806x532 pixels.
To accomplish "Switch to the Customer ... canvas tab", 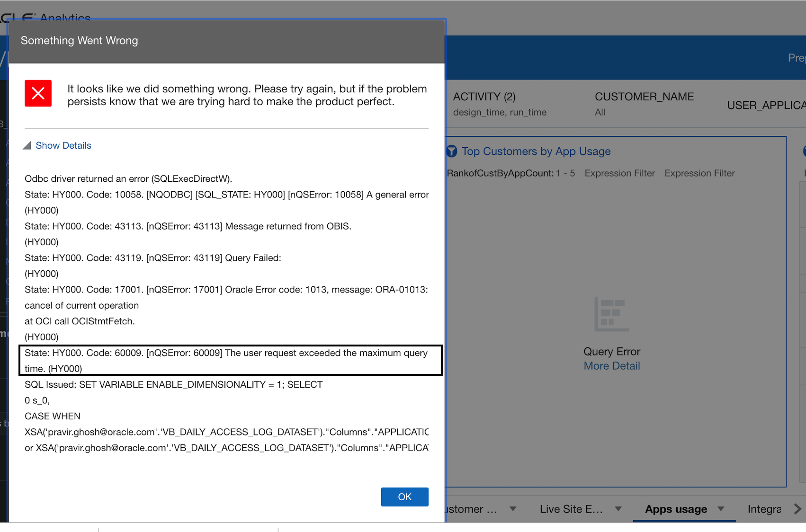I will [x=471, y=509].
